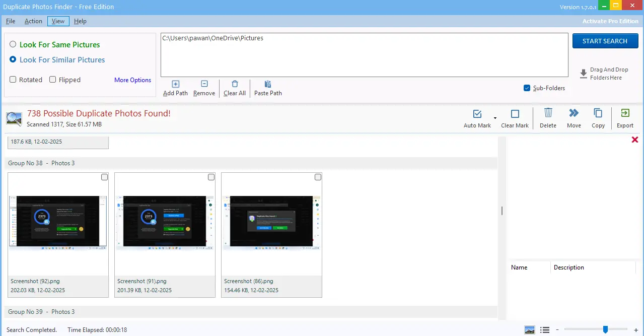Click the Screenshot (92).png file name

(x=35, y=281)
